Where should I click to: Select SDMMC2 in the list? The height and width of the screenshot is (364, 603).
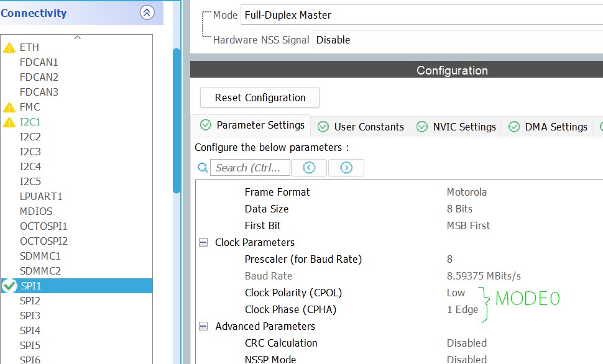[40, 271]
